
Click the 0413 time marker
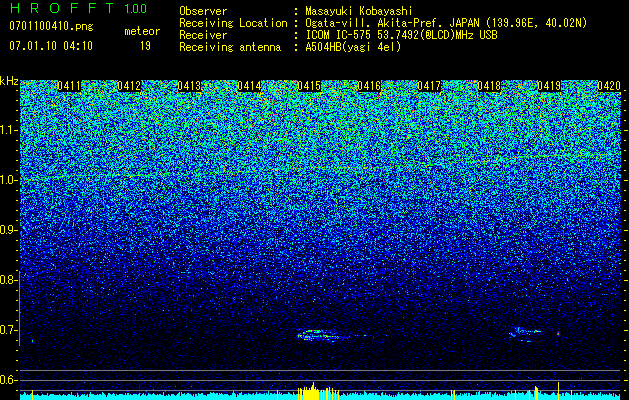189,86
